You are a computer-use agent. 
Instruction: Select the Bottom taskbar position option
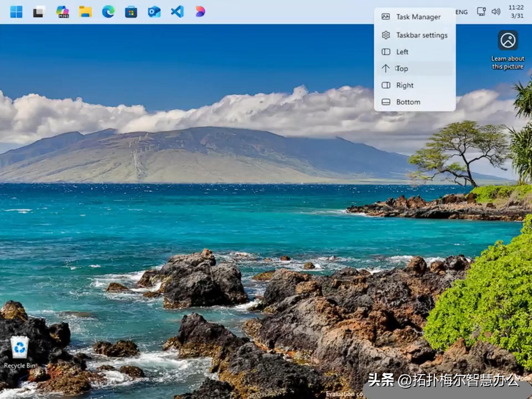[x=408, y=102]
